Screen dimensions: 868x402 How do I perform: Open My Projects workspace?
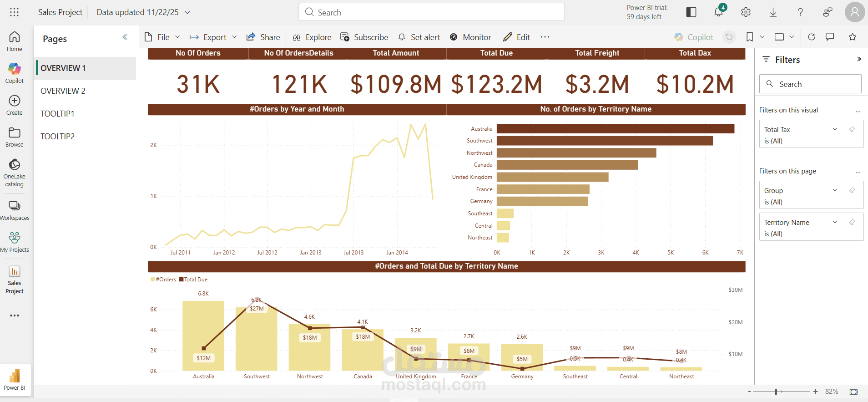click(14, 242)
